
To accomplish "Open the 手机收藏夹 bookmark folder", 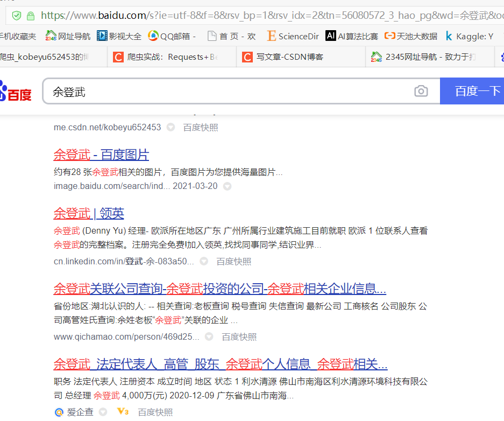I will [x=18, y=36].
